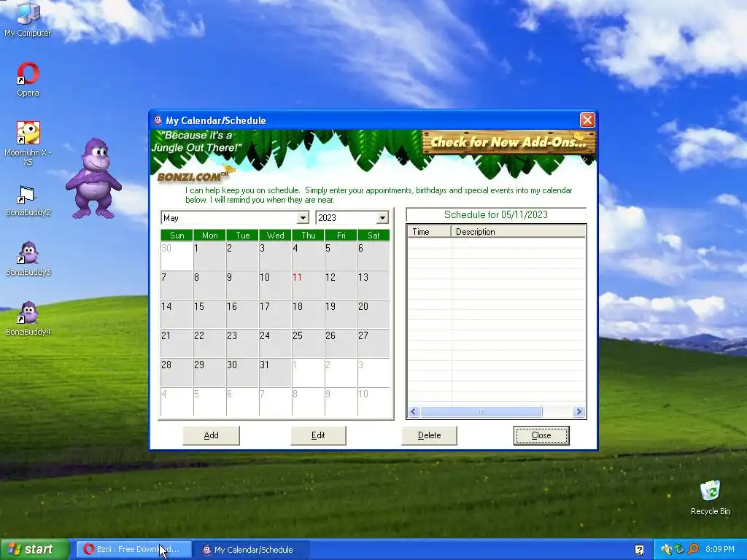This screenshot has height=560, width=747.
Task: Select May 17 on the calendar
Action: [x=275, y=314]
